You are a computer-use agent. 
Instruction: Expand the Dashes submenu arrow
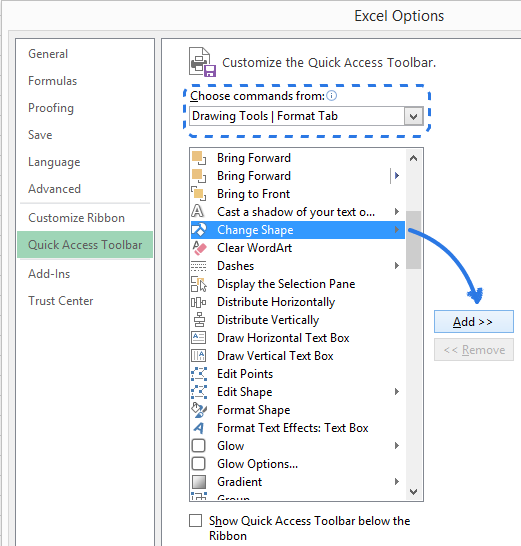click(397, 266)
